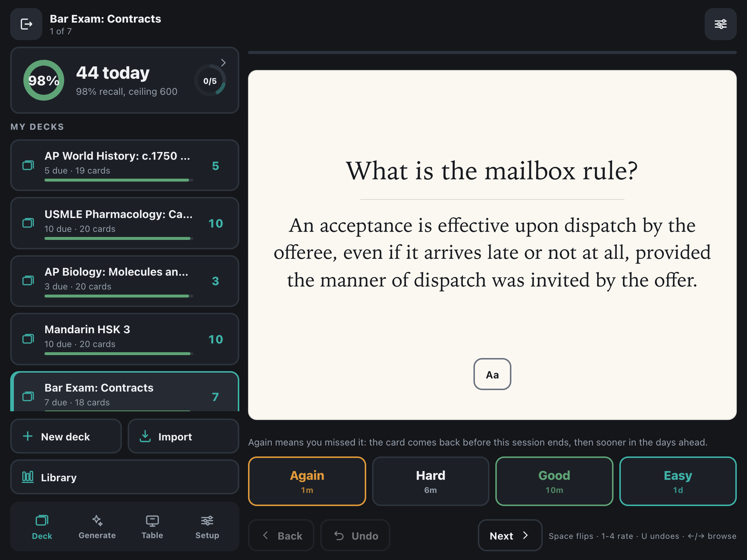Click the 44 today summary card
Screen dimensions: 747x560
coord(125,80)
